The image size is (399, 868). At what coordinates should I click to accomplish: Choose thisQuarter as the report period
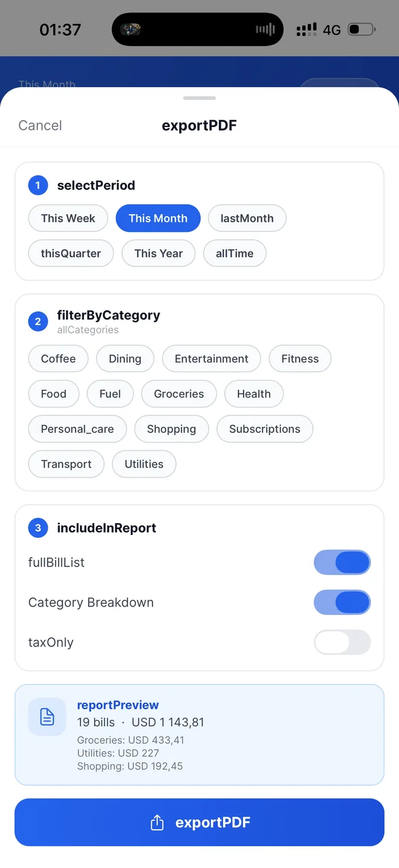click(x=71, y=253)
